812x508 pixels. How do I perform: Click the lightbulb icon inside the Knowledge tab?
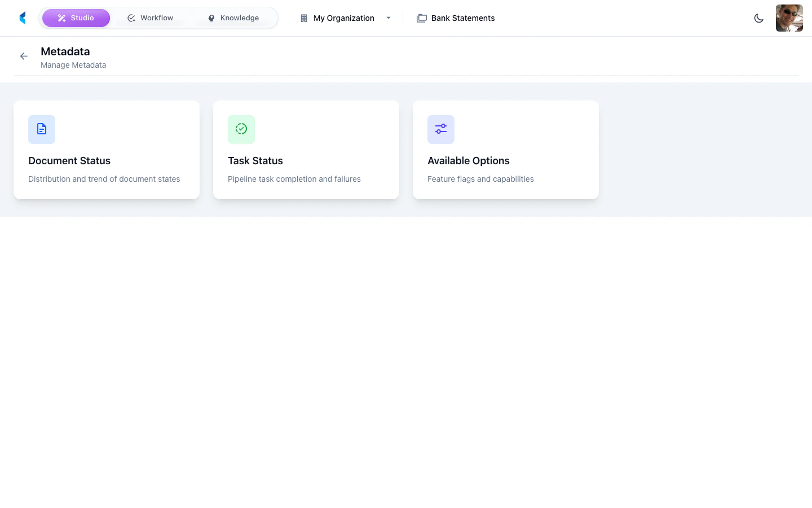coord(211,17)
